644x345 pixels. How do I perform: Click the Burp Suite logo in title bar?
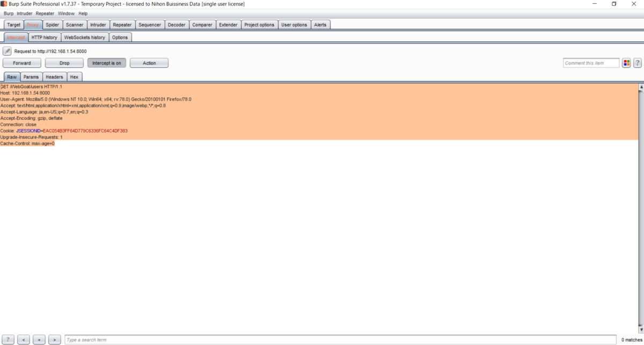point(4,4)
